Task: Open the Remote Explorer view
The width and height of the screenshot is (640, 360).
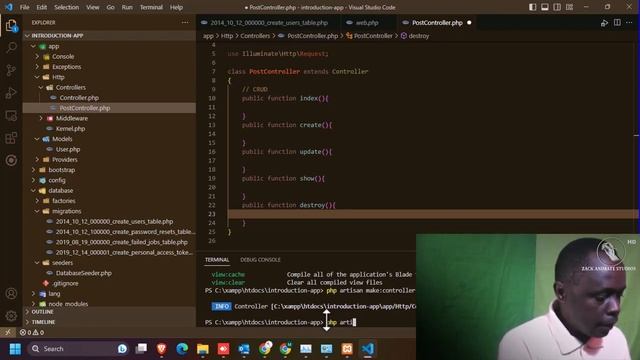Action: click(11, 116)
